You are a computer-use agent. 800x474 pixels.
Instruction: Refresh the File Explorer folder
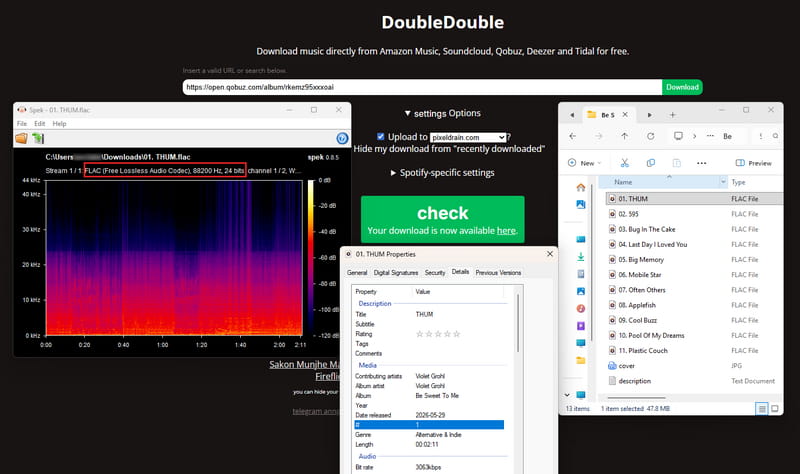(x=651, y=136)
